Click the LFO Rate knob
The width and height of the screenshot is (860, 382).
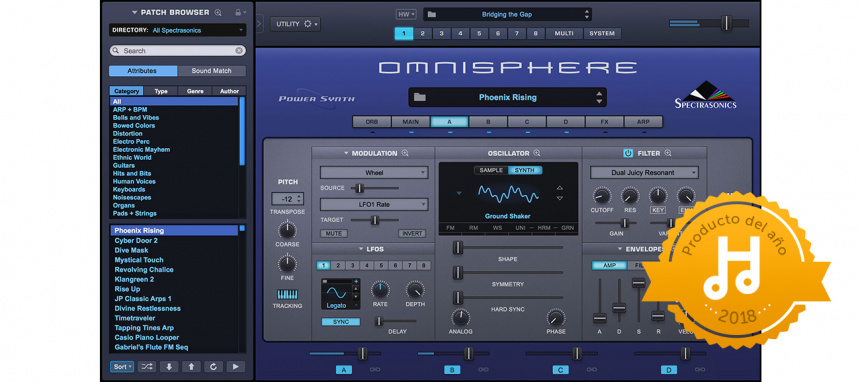380,289
